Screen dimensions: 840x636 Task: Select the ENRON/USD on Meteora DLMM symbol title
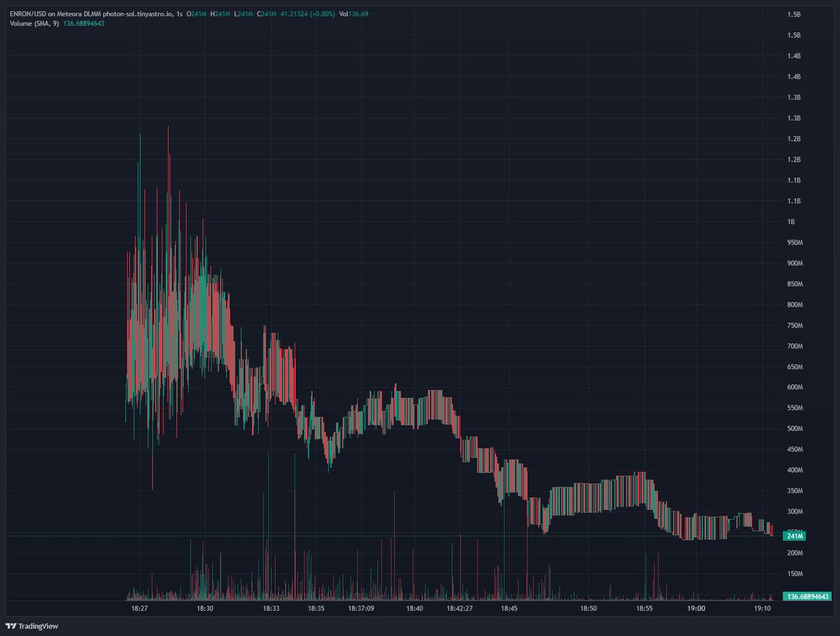point(55,15)
